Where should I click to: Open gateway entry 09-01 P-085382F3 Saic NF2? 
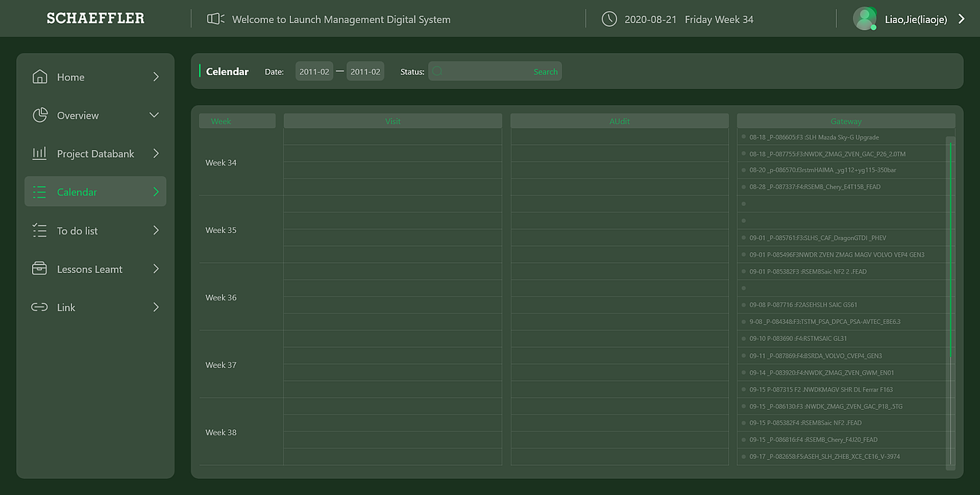pos(808,271)
